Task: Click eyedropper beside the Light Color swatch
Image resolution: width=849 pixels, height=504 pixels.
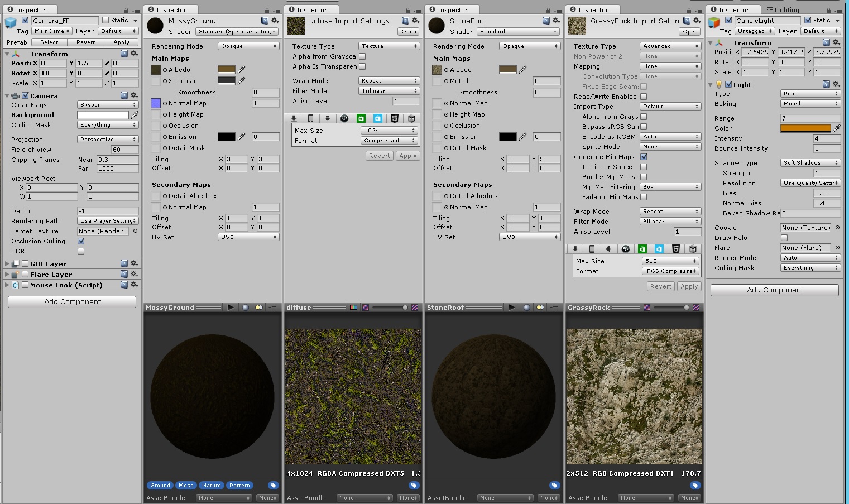Action: (x=837, y=128)
